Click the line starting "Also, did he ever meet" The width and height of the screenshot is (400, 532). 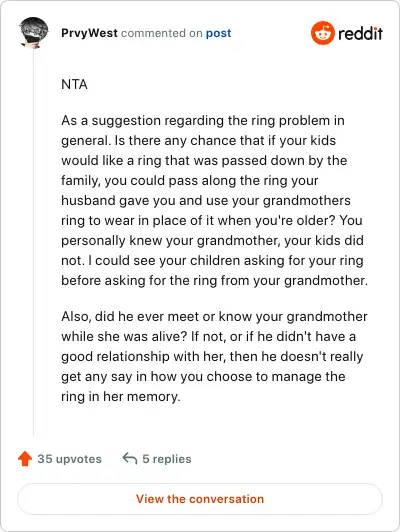point(214,317)
